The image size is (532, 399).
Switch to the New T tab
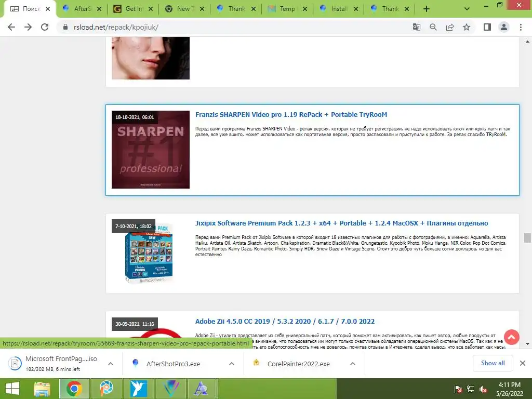pyautogui.click(x=184, y=9)
